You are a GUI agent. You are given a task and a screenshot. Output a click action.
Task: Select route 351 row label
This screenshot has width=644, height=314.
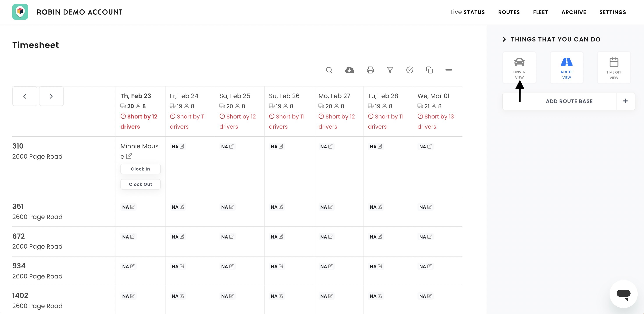click(x=18, y=206)
